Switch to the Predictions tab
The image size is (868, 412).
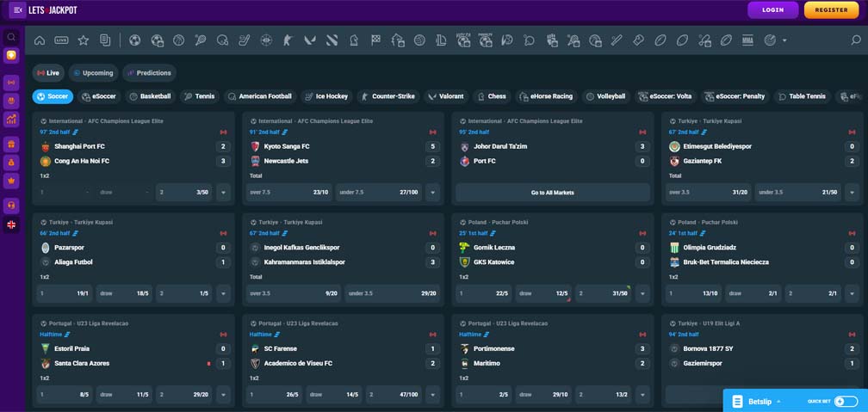pos(149,72)
